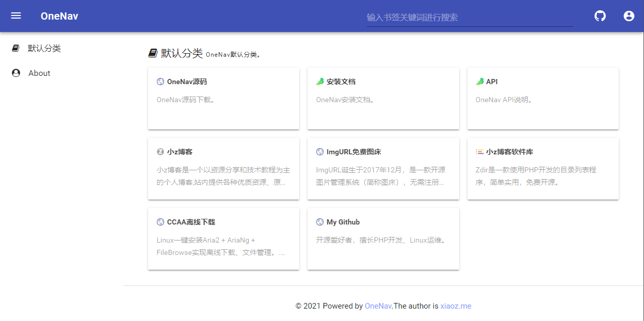Screen dimensions: 644x321
Task: Open the ImgURL免费图床 bookmark title
Action: [x=354, y=152]
